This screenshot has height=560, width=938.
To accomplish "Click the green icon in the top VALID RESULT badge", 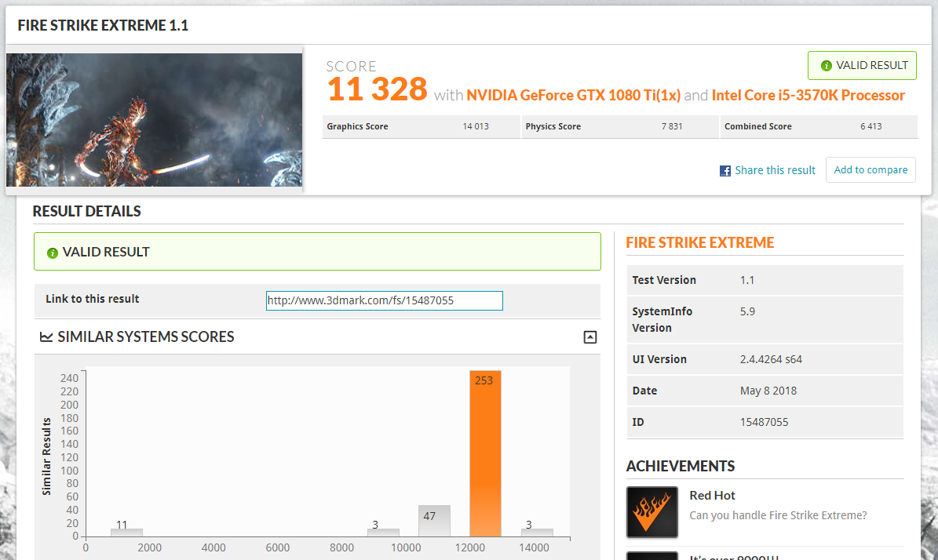I will pos(826,66).
